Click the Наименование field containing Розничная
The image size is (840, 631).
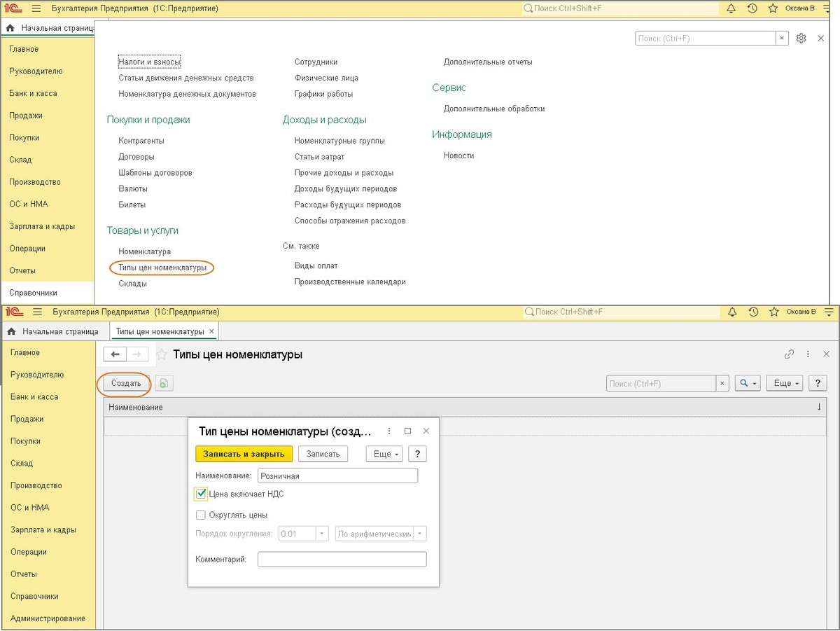click(337, 476)
